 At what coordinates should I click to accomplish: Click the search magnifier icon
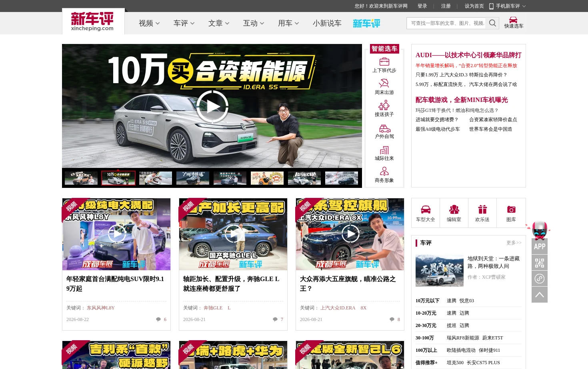(x=492, y=23)
